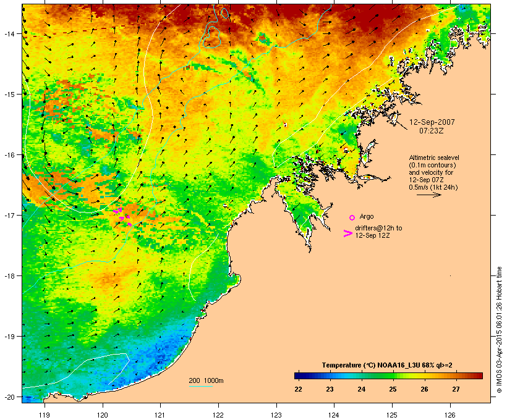This screenshot has height=420, width=507.
Task: Click longitude axis label 119
Action: tap(45, 415)
